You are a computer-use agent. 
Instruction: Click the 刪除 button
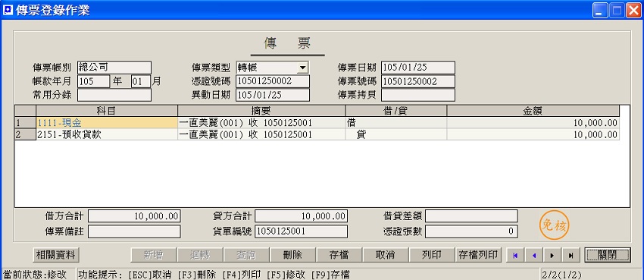293,255
